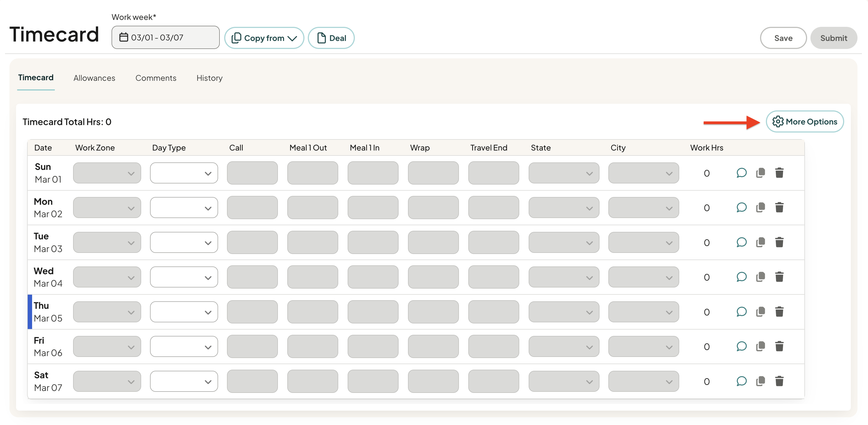Open the State dropdown for Mon Mar 02
Viewport: 868px width, 425px height.
564,208
